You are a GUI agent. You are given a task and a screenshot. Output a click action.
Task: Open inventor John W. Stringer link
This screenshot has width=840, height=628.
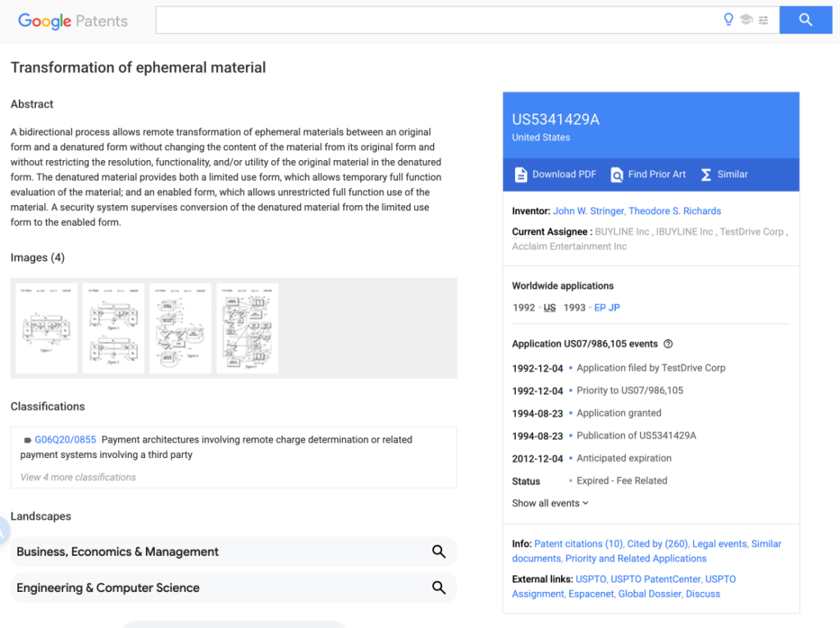click(x=588, y=211)
